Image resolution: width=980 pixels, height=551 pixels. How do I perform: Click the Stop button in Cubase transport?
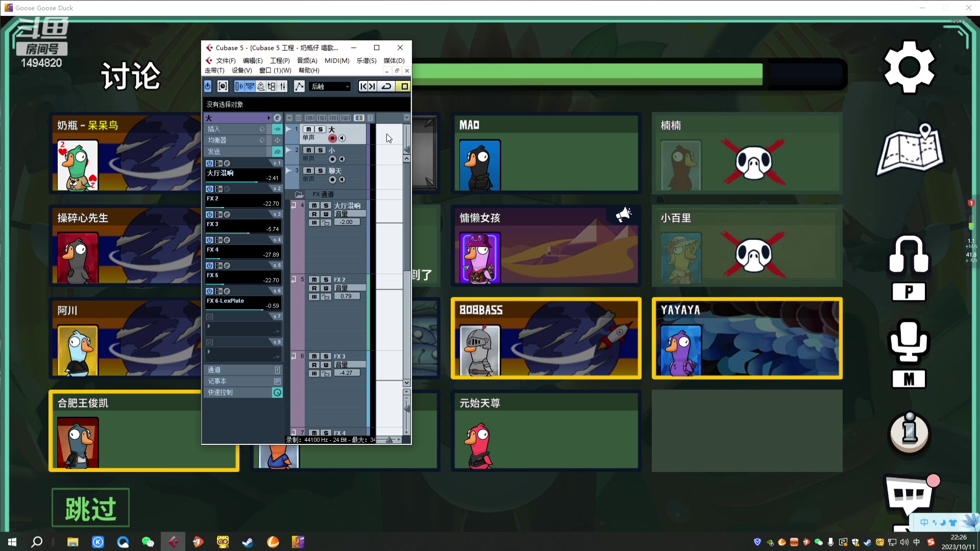coord(404,86)
